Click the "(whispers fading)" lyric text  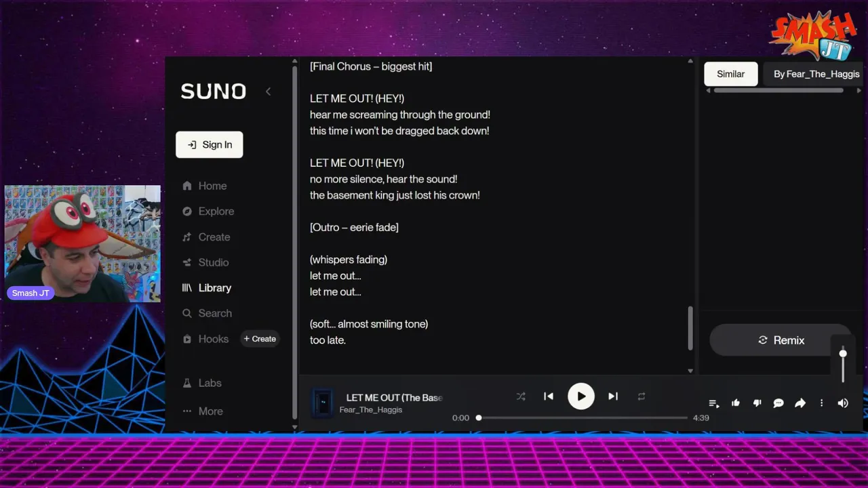349,260
